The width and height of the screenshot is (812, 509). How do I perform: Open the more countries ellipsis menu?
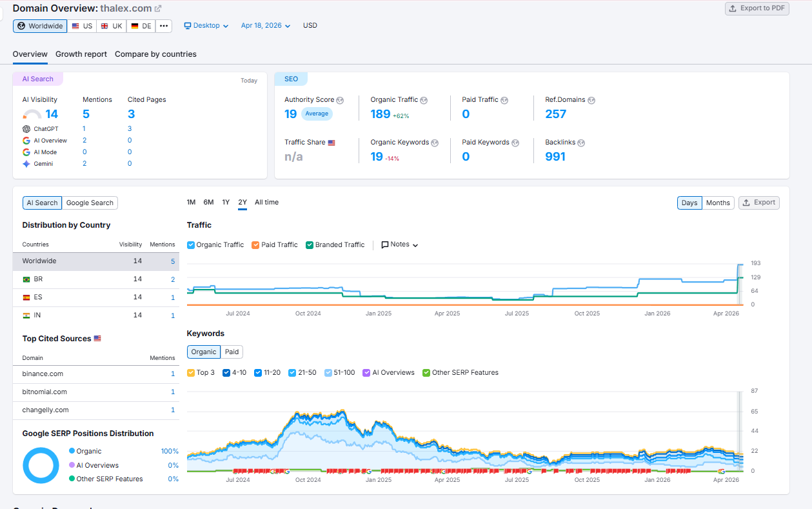[164, 26]
